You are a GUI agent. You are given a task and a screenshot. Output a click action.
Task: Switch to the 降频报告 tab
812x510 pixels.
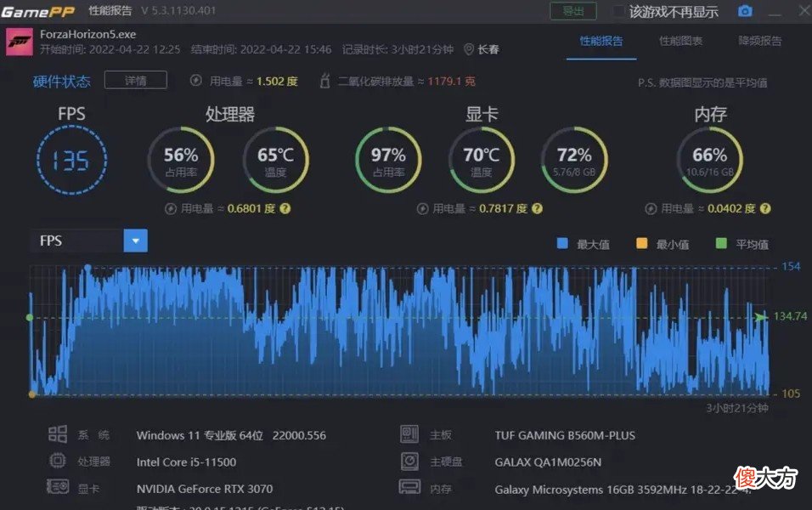coord(759,41)
